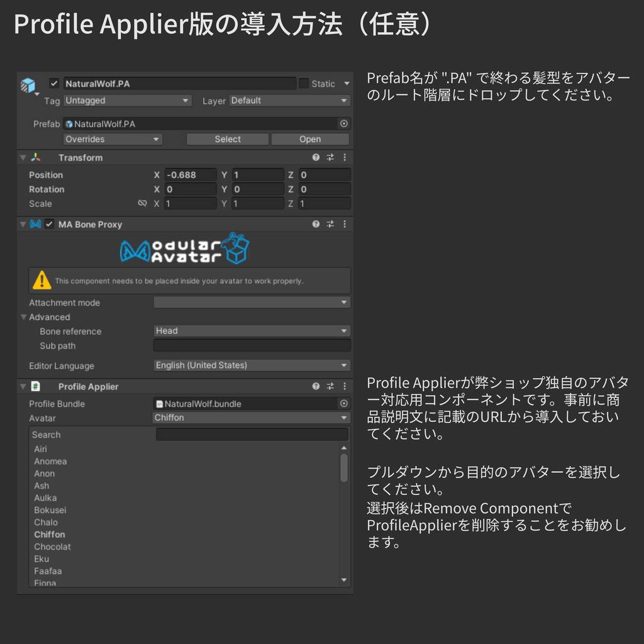Open the Layer dropdown showing Default
The width and height of the screenshot is (644, 644).
click(289, 101)
